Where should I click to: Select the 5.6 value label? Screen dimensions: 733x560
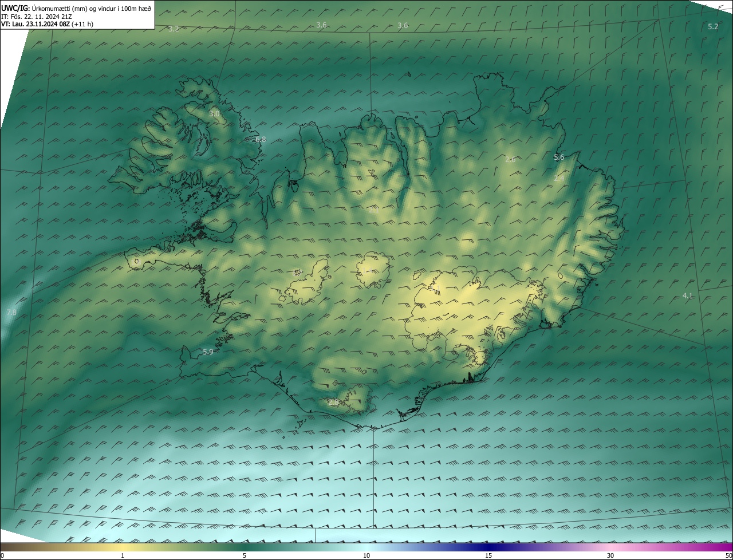559,157
